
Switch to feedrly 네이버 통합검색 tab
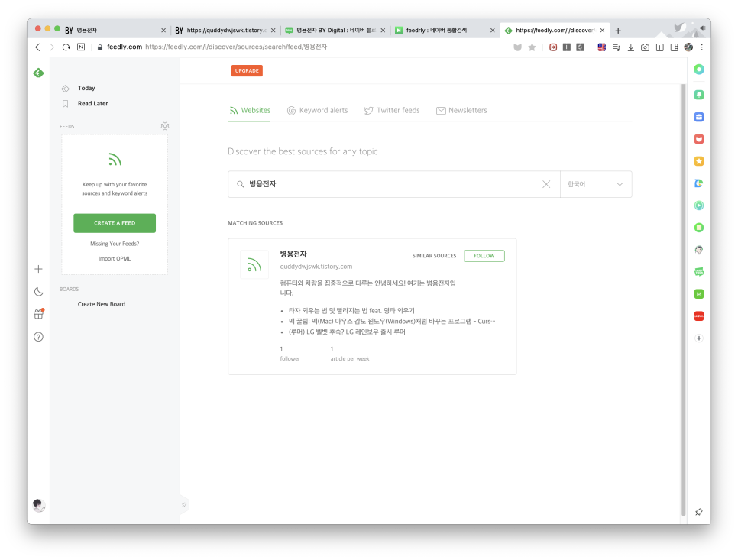(x=443, y=30)
